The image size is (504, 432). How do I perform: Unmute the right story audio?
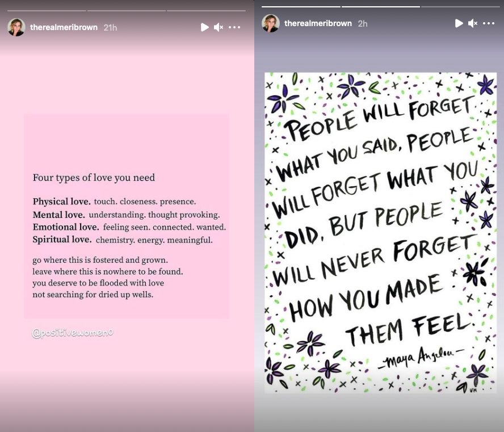click(x=473, y=23)
